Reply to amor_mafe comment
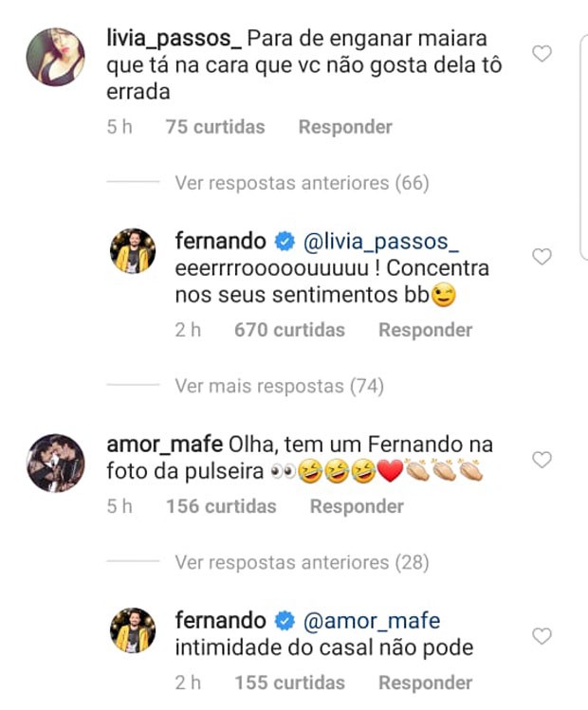Viewport: 588px width, 710px height. tap(357, 506)
